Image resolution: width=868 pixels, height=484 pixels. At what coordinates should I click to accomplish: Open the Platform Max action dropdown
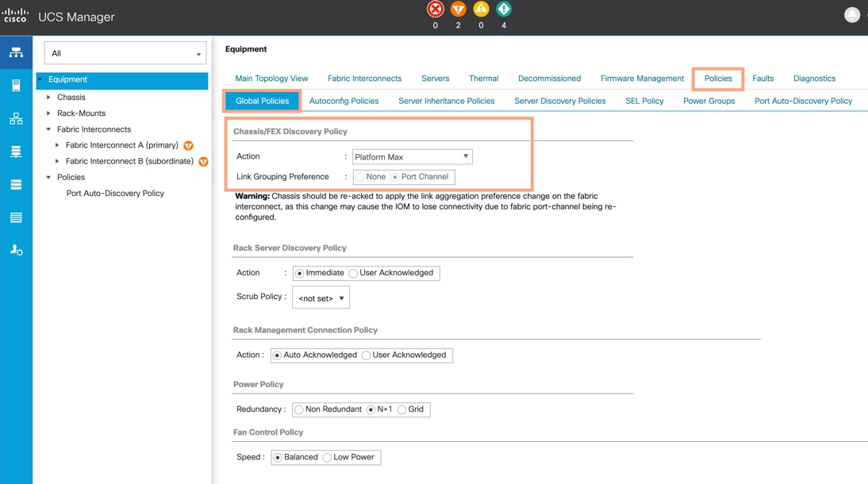pos(413,157)
